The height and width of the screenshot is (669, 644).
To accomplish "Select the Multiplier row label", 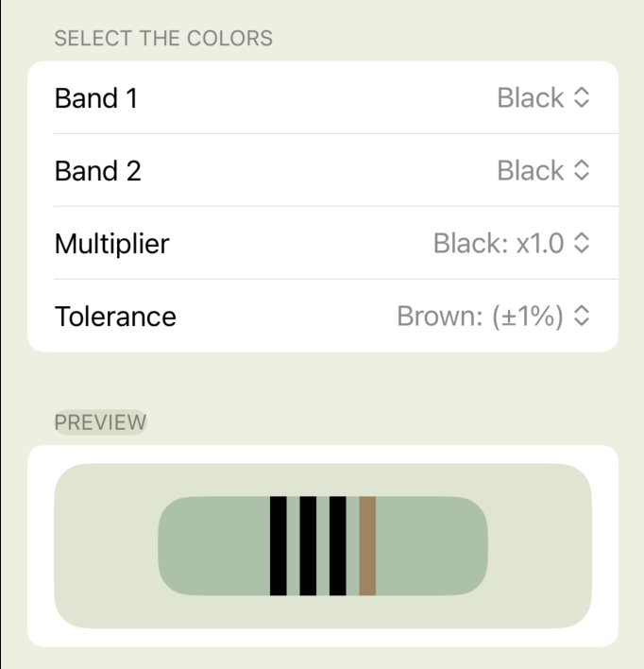I will click(112, 244).
